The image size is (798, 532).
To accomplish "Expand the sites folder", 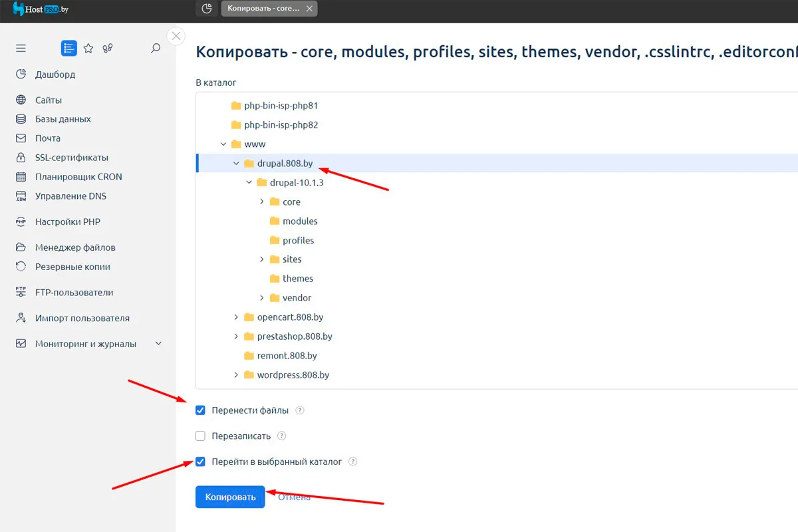I will tap(262, 259).
